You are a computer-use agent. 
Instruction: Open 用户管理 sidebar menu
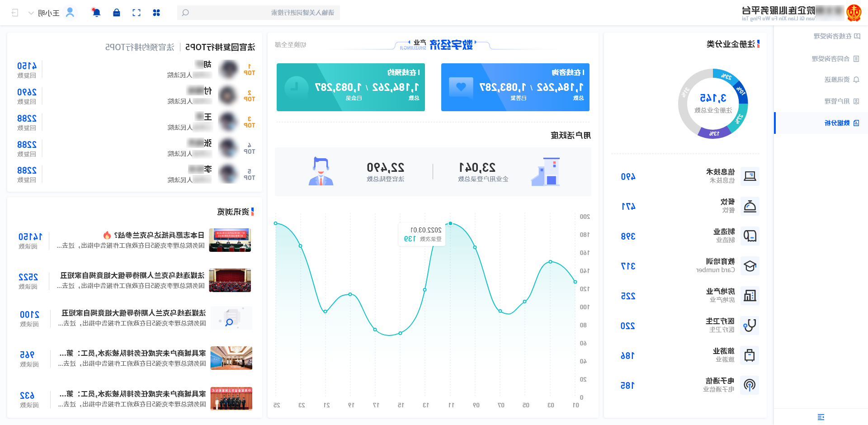[821, 101]
